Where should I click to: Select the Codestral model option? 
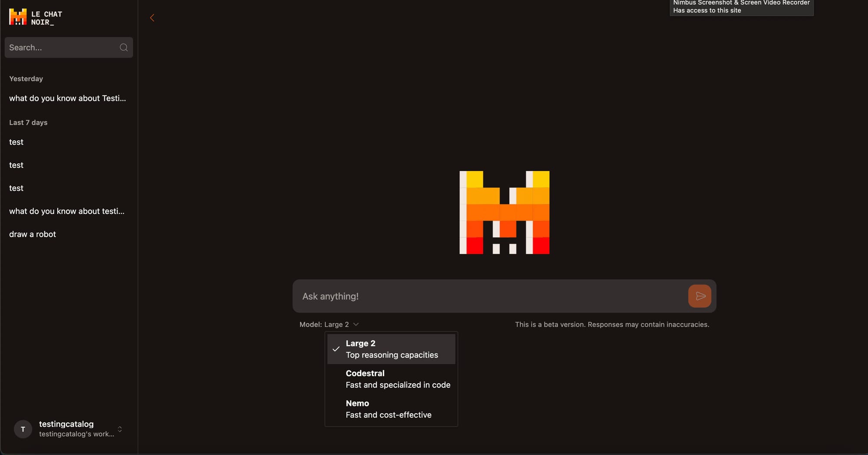pos(391,379)
